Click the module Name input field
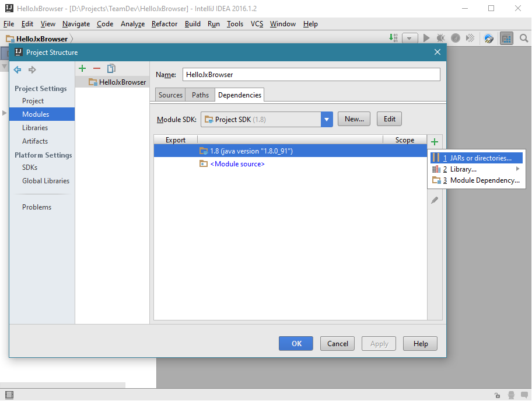This screenshot has width=532, height=401. [x=311, y=75]
